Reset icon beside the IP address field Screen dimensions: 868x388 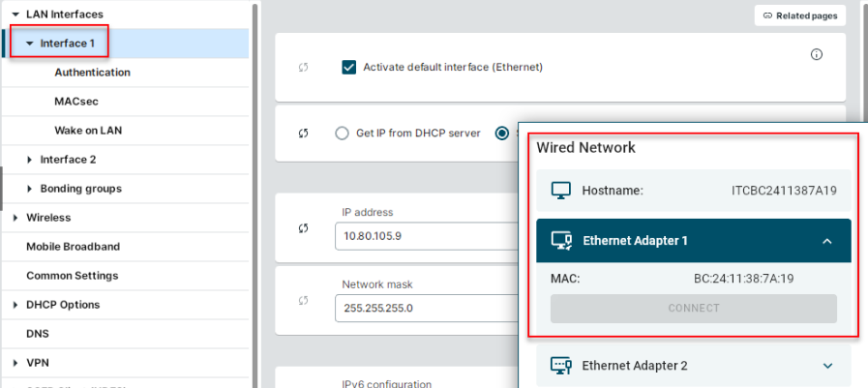click(303, 227)
